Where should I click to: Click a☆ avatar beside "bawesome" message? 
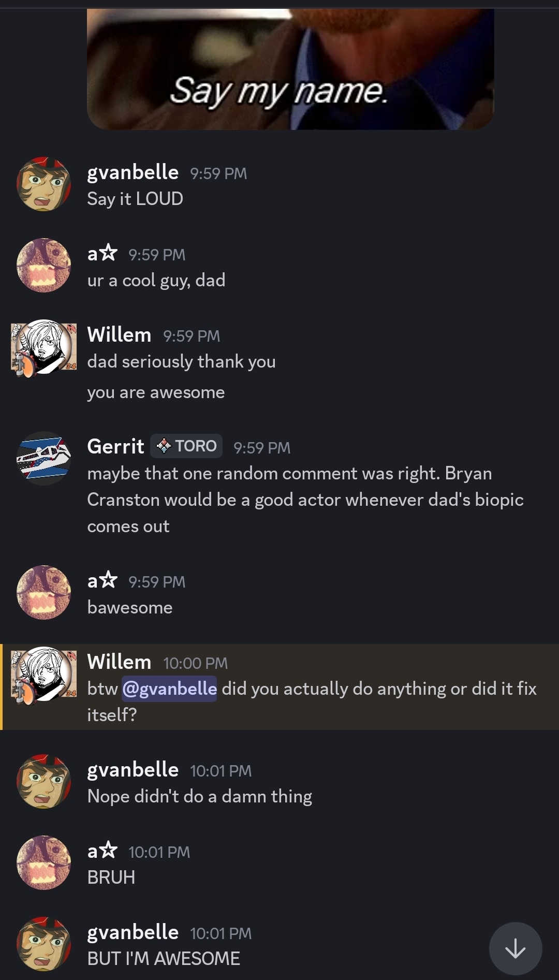click(x=44, y=593)
